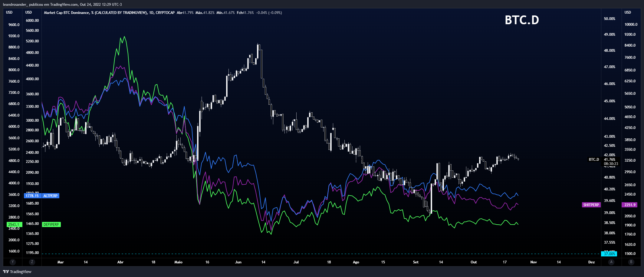The height and width of the screenshot is (277, 644).
Task: Click the bar countdown timer 08:30:23
Action: click(x=611, y=164)
